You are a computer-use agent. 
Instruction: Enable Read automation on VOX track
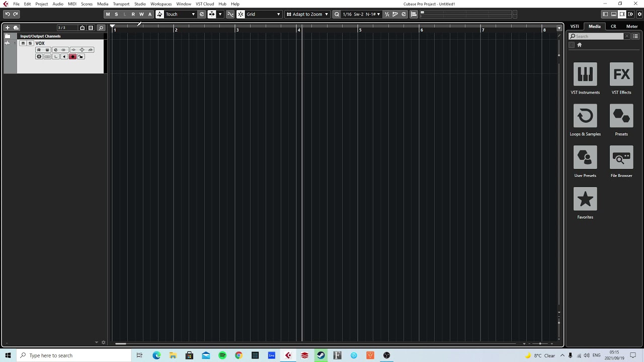(39, 50)
